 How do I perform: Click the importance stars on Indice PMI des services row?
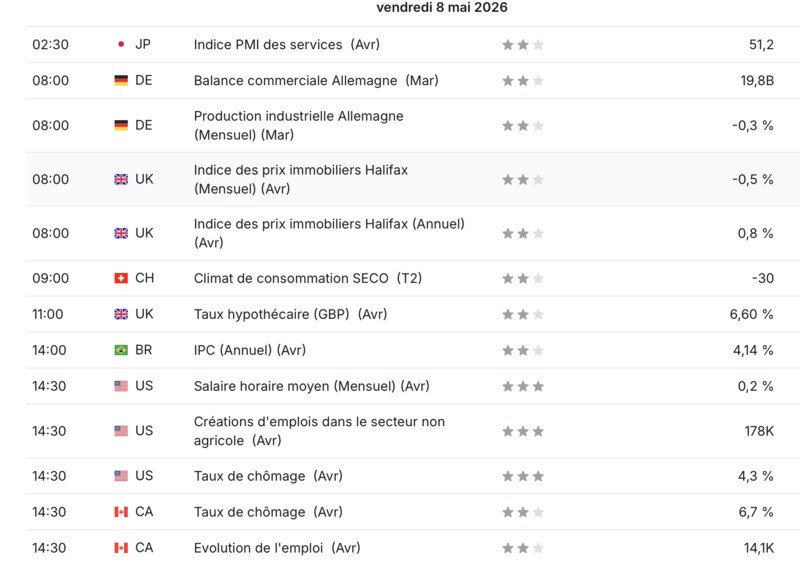523,45
